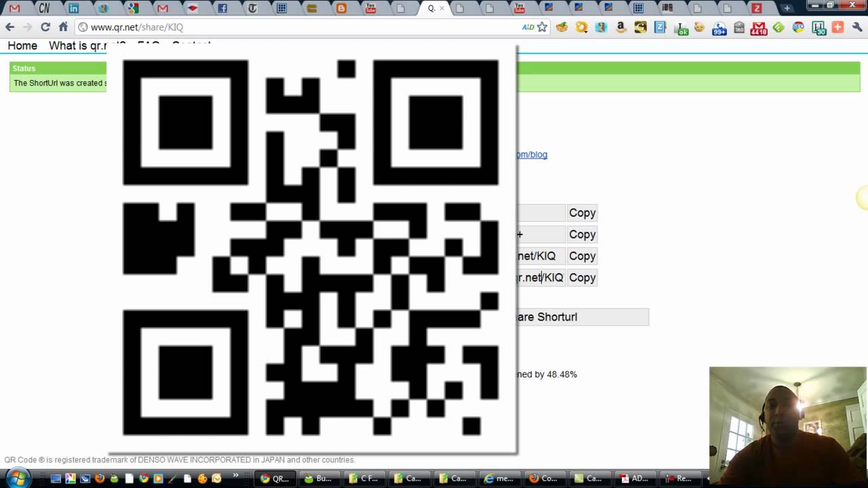Click the blue Z extension icon
The width and height of the screenshot is (868, 488).
pyautogui.click(x=660, y=27)
